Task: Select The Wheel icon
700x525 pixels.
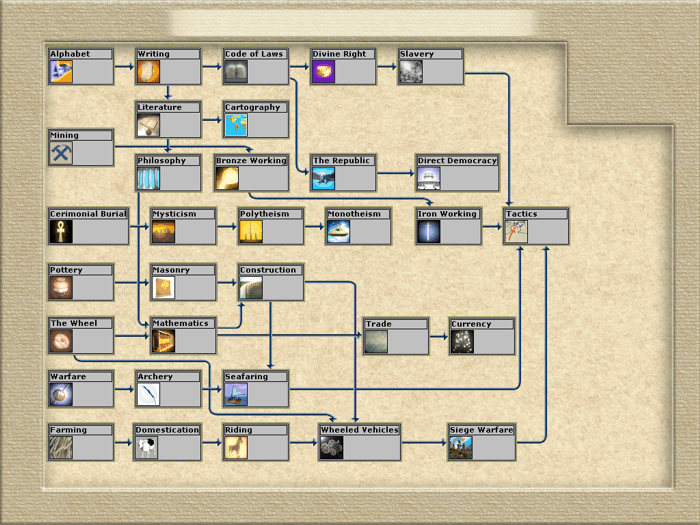Action: click(61, 341)
